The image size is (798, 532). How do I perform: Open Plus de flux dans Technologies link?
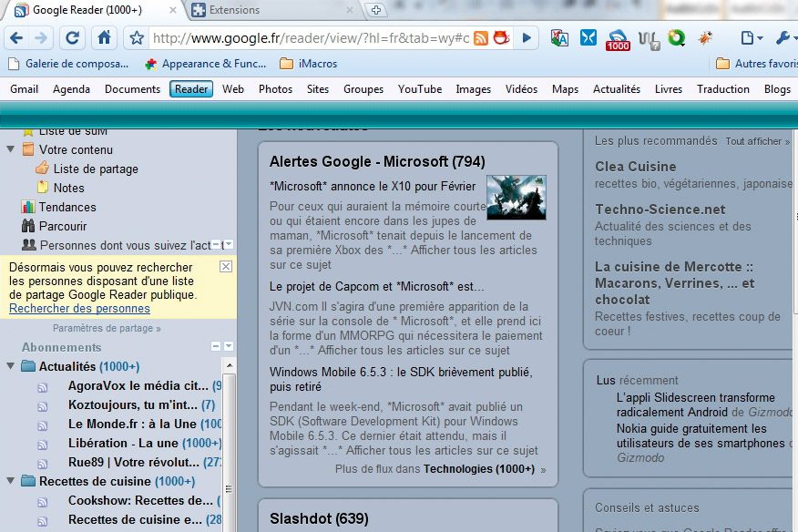point(440,469)
